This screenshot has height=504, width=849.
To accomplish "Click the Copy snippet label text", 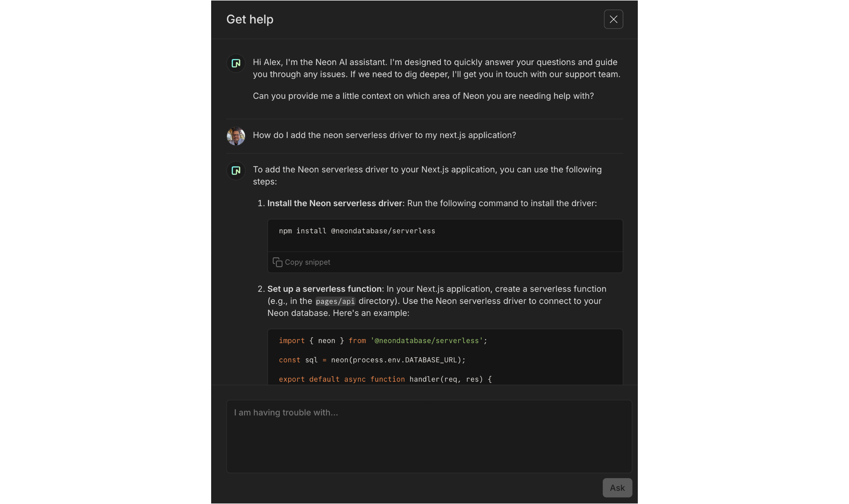I will [x=307, y=262].
